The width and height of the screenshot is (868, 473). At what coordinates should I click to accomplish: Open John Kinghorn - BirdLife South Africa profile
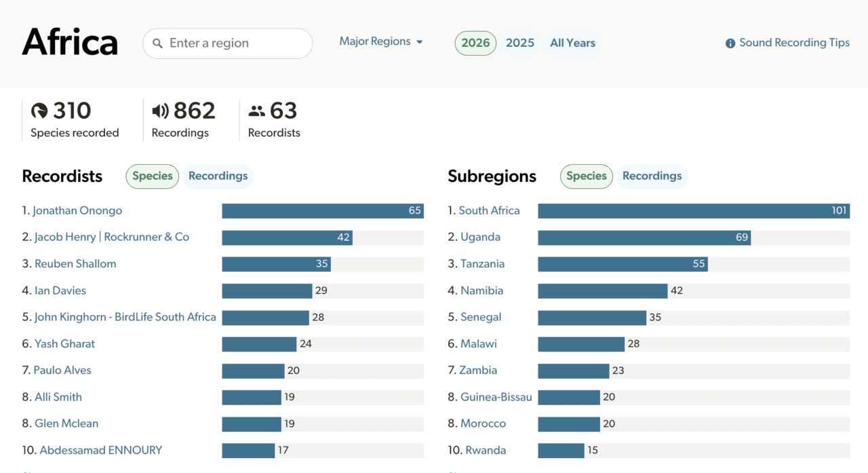point(125,317)
